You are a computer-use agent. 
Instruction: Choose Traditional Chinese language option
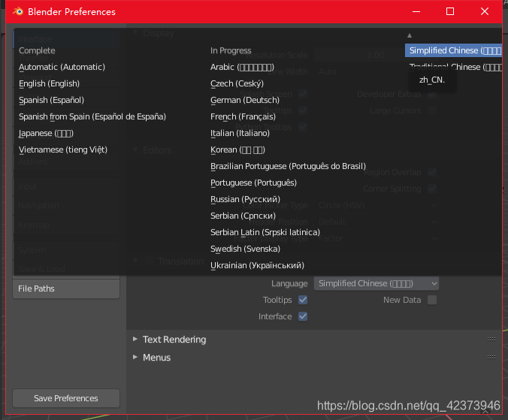(455, 67)
